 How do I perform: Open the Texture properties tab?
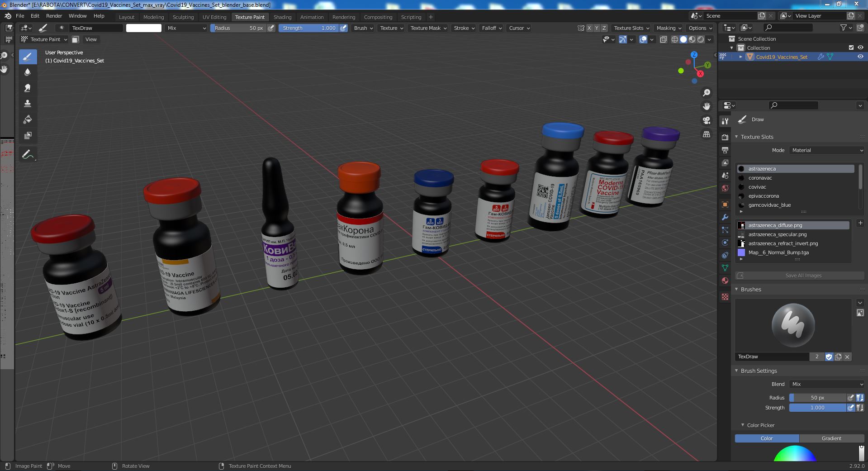725,297
